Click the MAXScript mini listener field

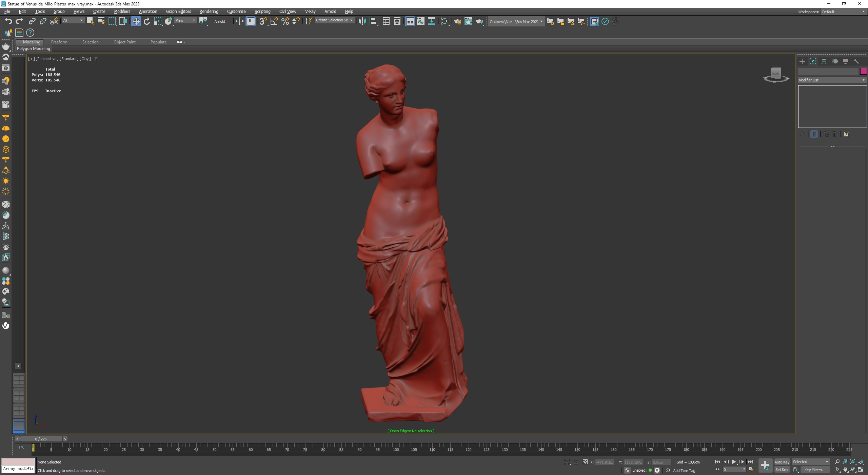pos(18,469)
